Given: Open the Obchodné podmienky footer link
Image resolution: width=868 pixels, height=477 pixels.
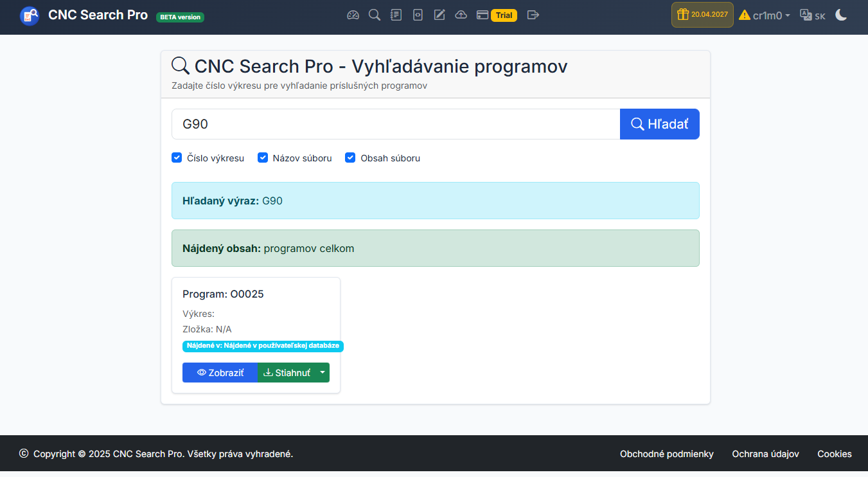Looking at the screenshot, I should (666, 454).
